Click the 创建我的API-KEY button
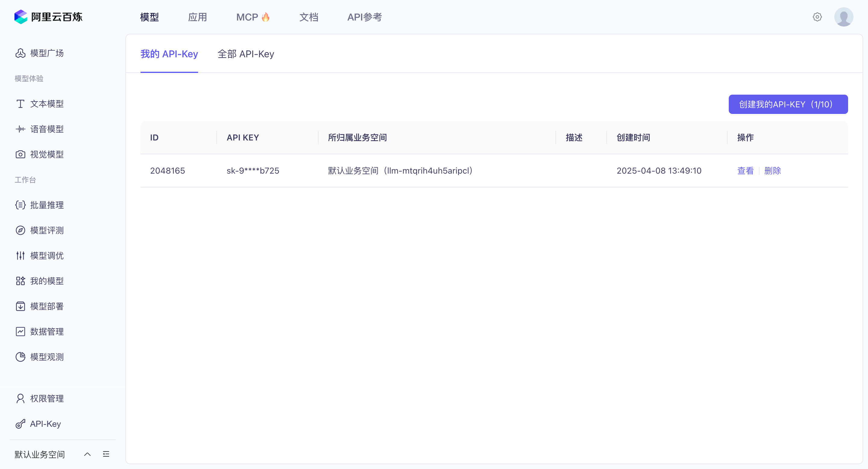Screen dimensions: 868x469 tap(788, 104)
